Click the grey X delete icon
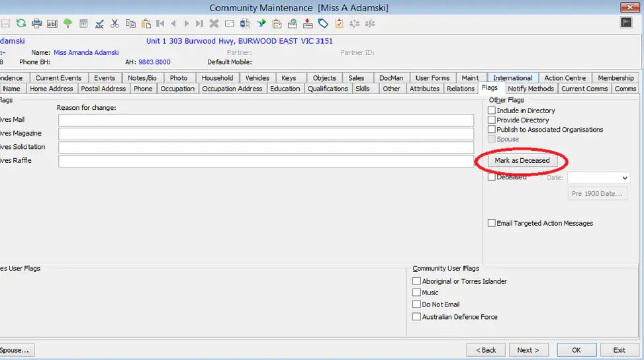 click(214, 23)
